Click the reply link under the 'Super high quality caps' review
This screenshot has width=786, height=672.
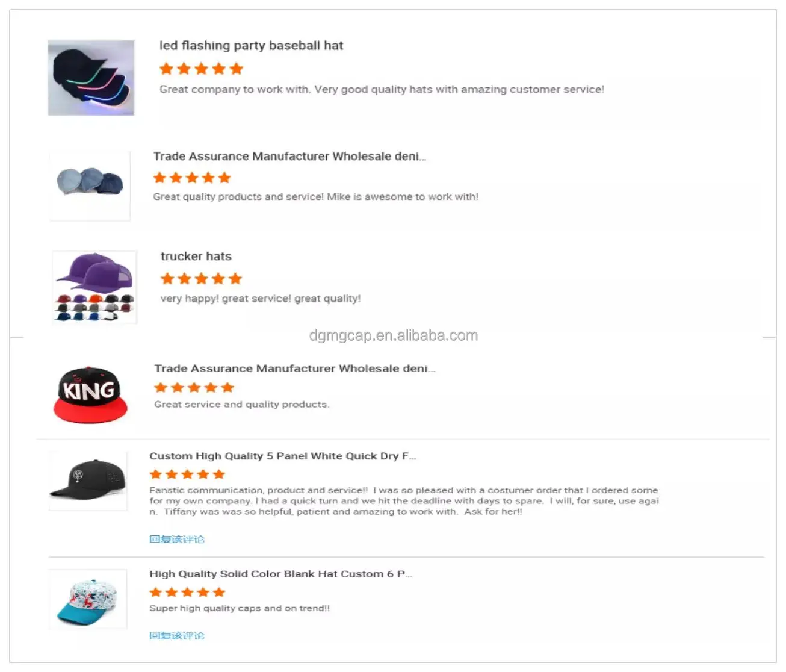177,635
